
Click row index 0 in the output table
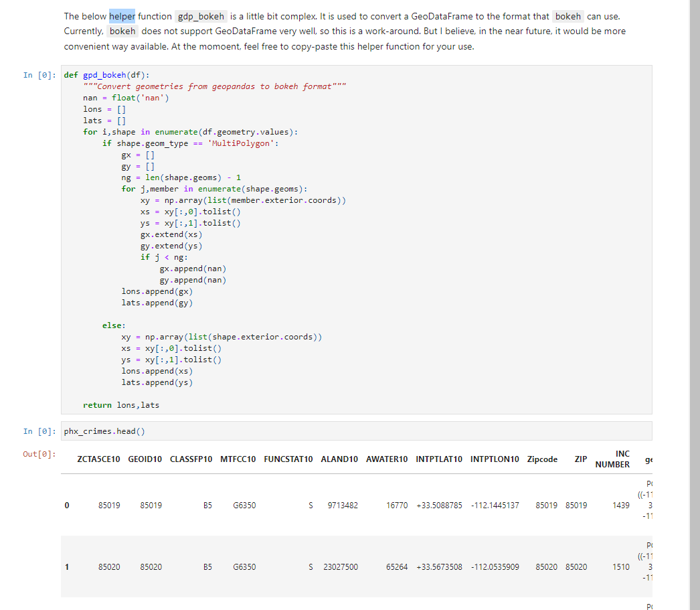(66, 506)
